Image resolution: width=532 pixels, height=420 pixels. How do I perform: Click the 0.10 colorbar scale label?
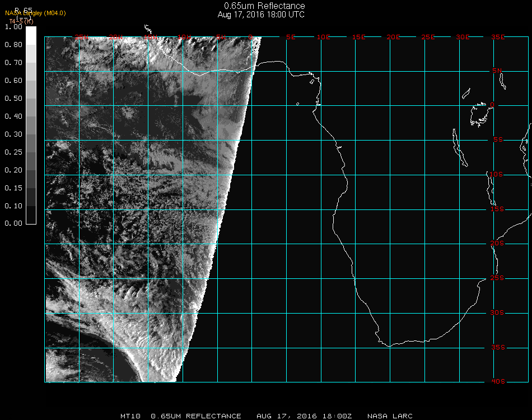13,206
